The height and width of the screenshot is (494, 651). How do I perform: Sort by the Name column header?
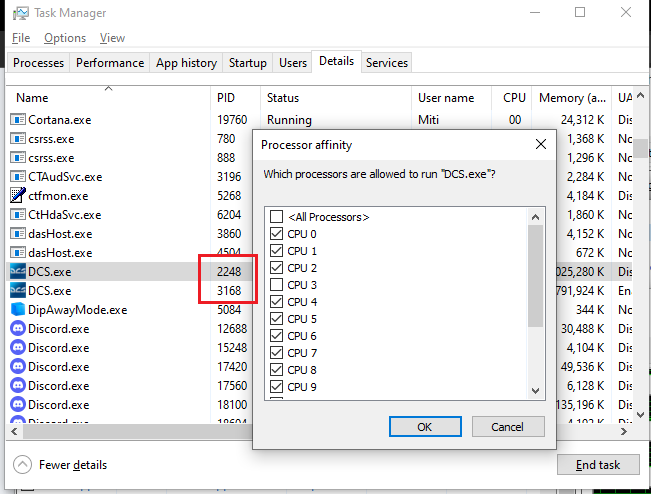tap(108, 98)
